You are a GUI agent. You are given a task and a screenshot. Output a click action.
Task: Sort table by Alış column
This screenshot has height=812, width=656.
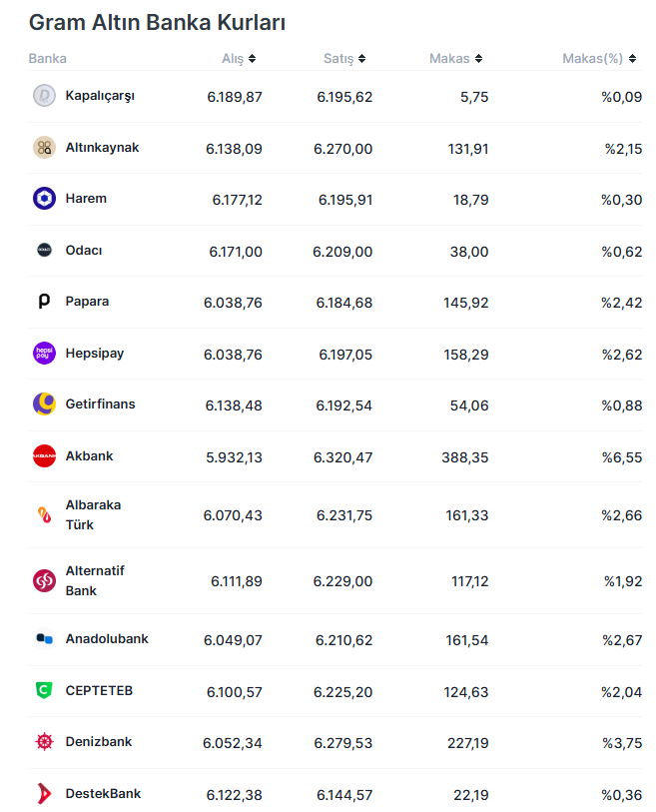pyautogui.click(x=239, y=59)
